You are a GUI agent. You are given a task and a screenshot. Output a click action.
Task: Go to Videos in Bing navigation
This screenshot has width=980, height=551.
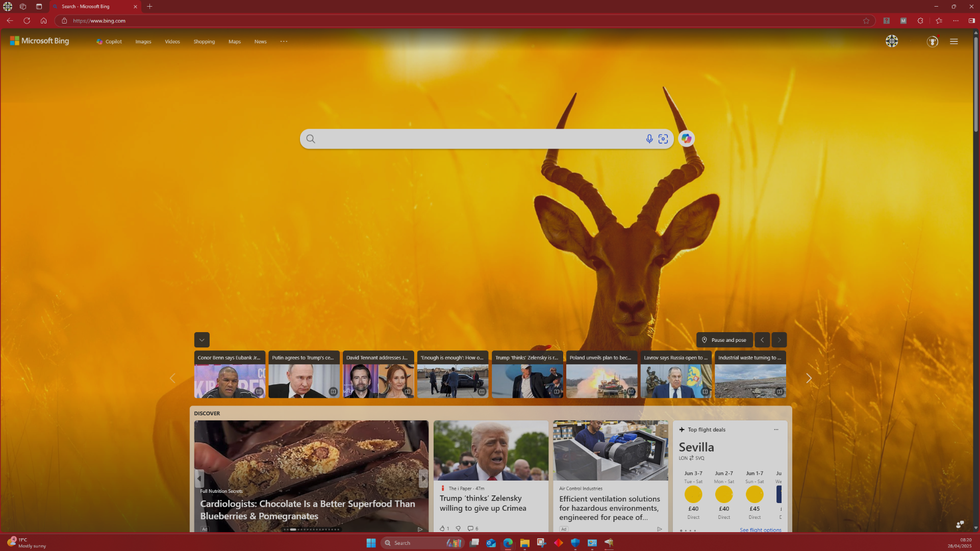point(172,42)
